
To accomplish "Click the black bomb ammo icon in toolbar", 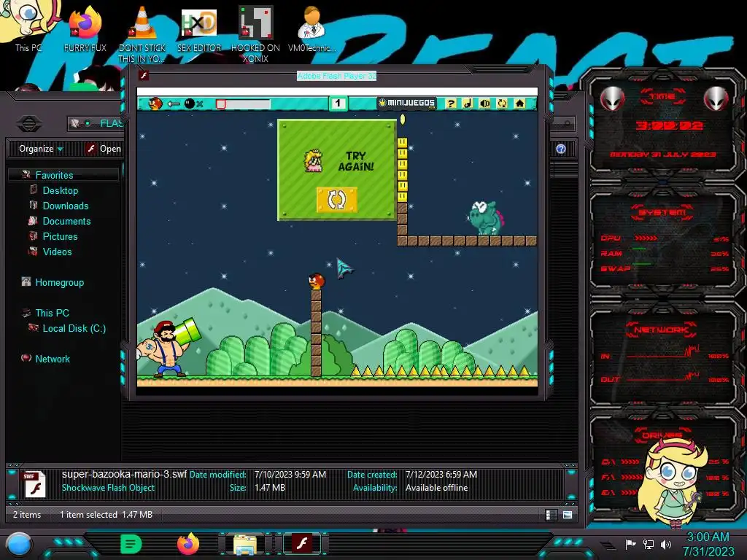I will tap(190, 104).
